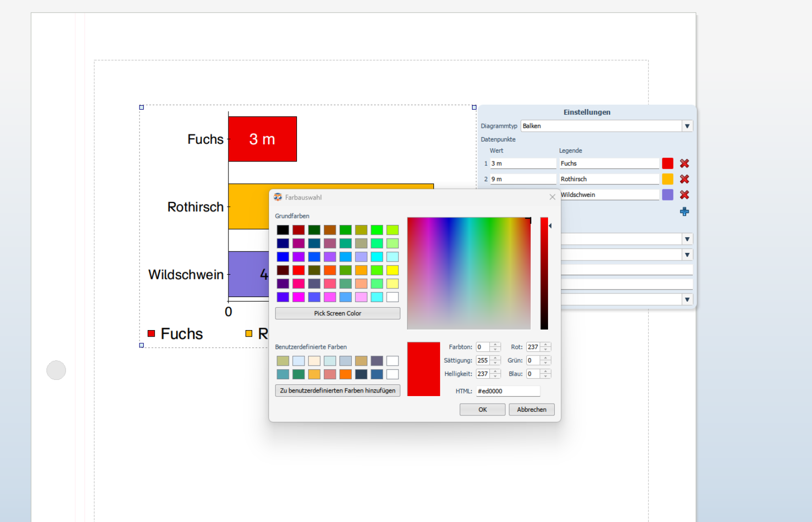Open the Rothirsch orange color swatch
The width and height of the screenshot is (812, 522).
tap(667, 179)
